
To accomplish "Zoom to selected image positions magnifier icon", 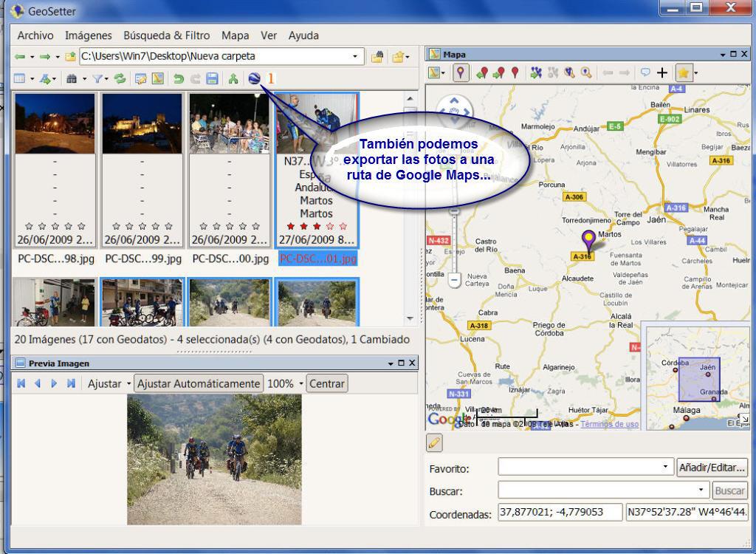I will coord(569,73).
